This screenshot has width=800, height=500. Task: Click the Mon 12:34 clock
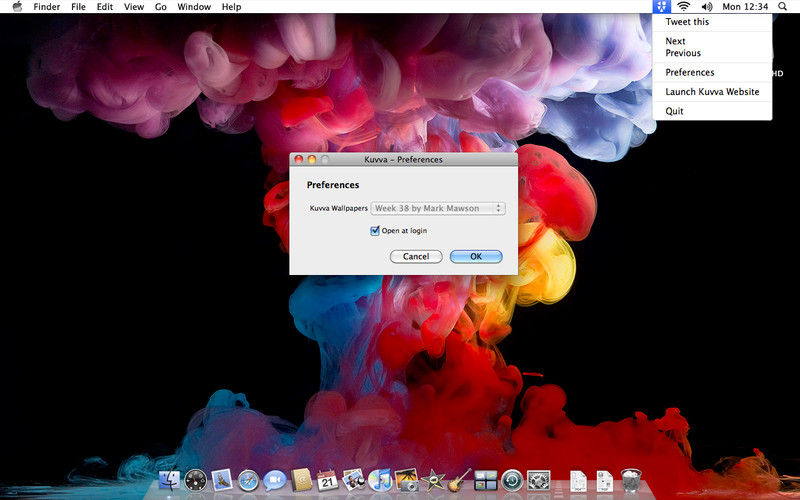pyautogui.click(x=745, y=7)
